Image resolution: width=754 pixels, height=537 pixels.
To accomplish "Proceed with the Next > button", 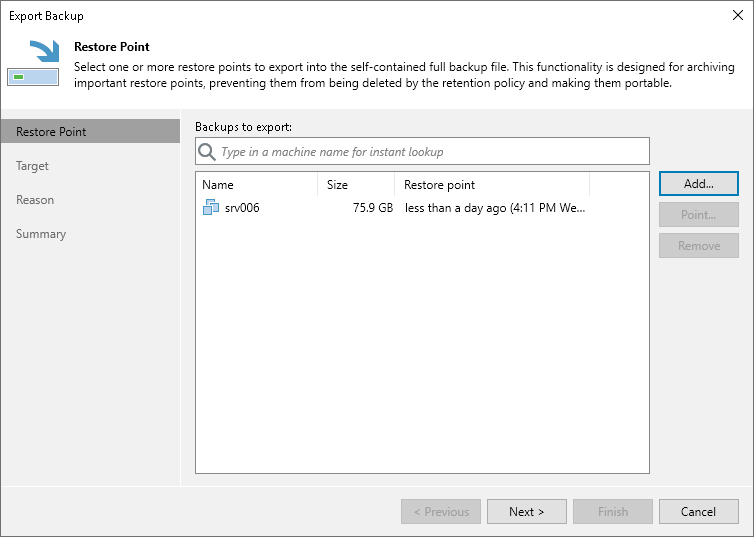I will [526, 512].
